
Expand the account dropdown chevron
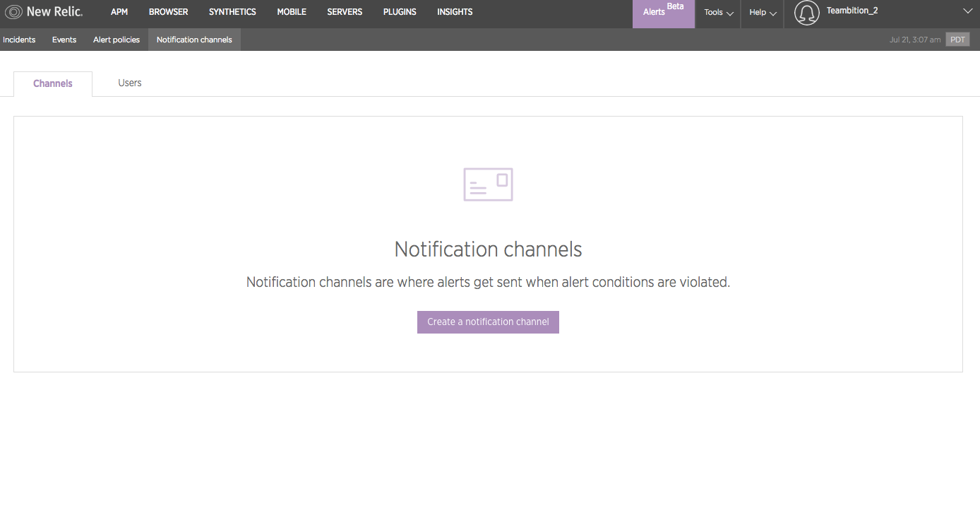tap(967, 11)
